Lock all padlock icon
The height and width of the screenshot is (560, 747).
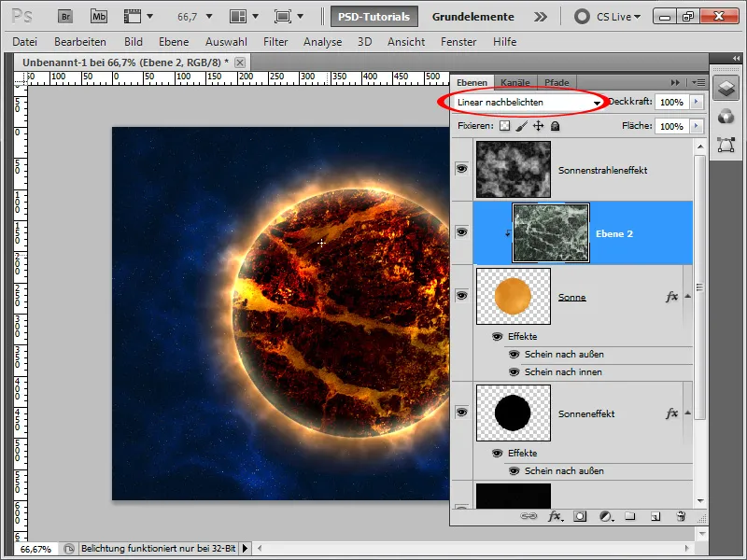555,126
